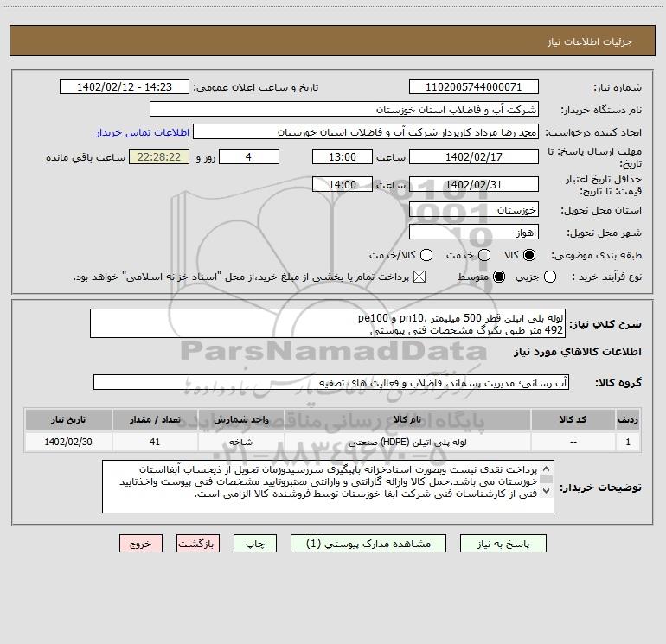666x644 pixels.
Task: Click the ردیف column header
Action: pyautogui.click(x=628, y=420)
